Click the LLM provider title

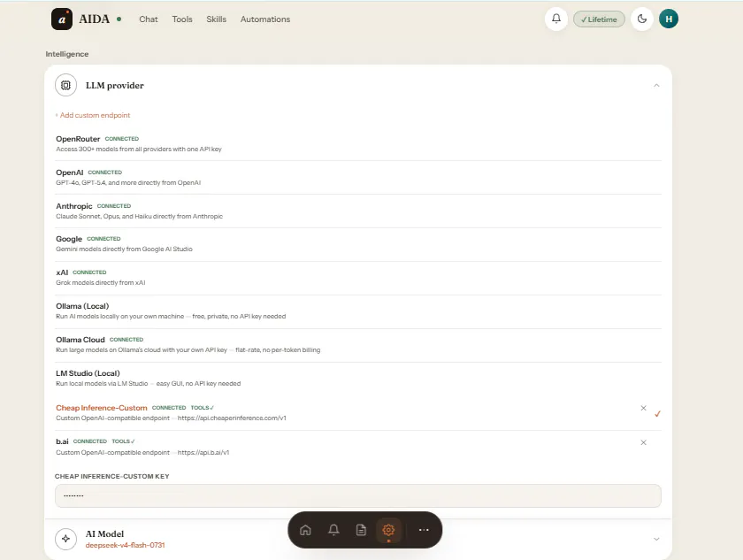coord(115,85)
